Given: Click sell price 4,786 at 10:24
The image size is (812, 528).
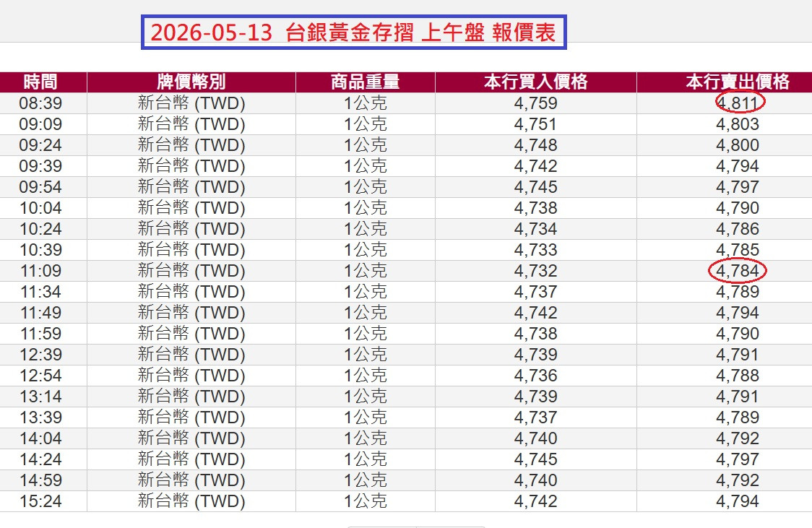Looking at the screenshot, I should [x=738, y=229].
